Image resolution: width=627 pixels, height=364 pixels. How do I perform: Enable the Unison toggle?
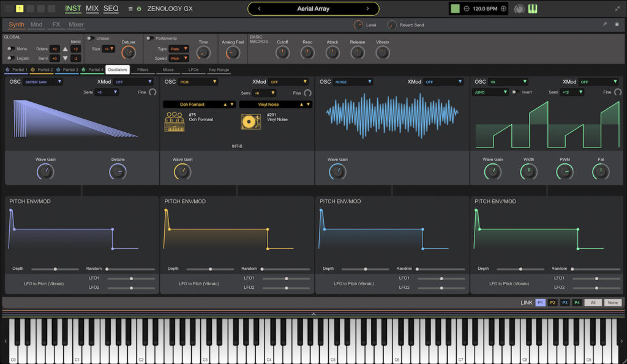pos(91,37)
